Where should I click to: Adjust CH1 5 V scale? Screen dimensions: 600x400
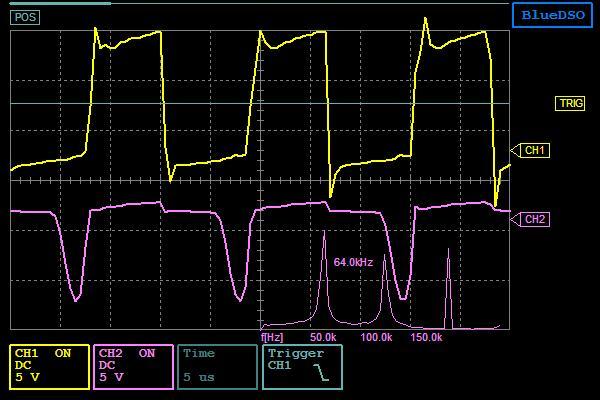27,377
